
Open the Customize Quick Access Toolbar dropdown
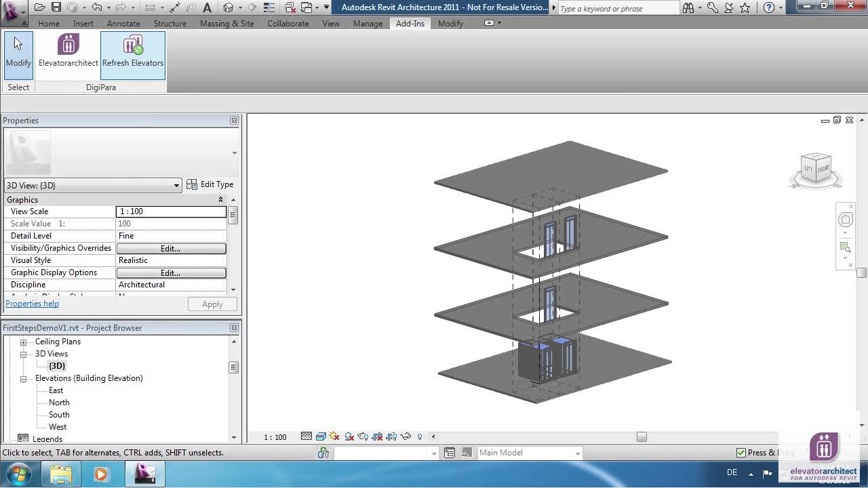tap(326, 7)
